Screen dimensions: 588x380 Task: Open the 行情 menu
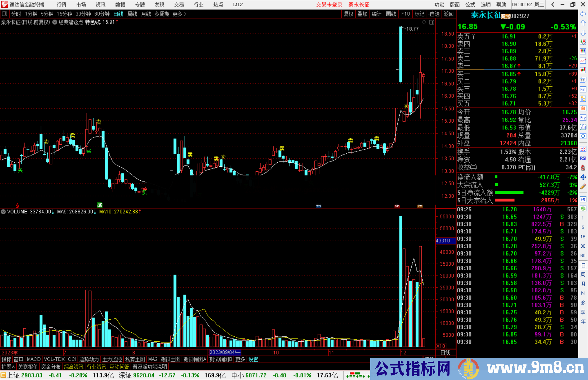[x=62, y=5]
